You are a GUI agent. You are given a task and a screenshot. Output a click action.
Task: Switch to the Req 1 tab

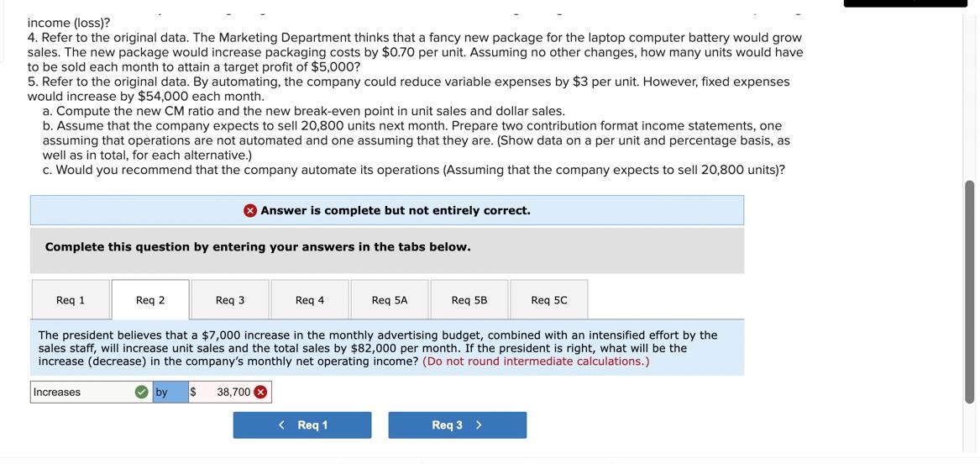click(71, 300)
